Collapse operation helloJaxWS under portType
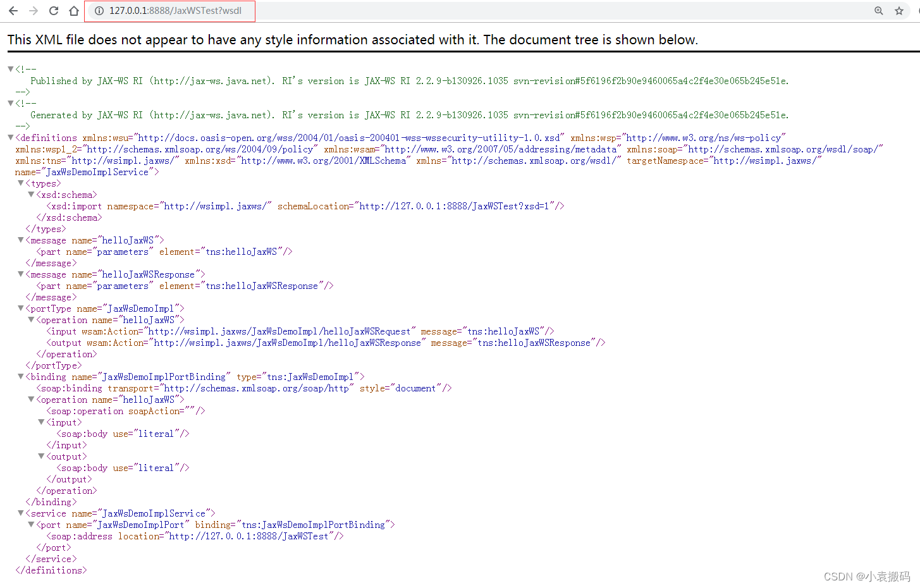This screenshot has height=588, width=920. [x=31, y=319]
